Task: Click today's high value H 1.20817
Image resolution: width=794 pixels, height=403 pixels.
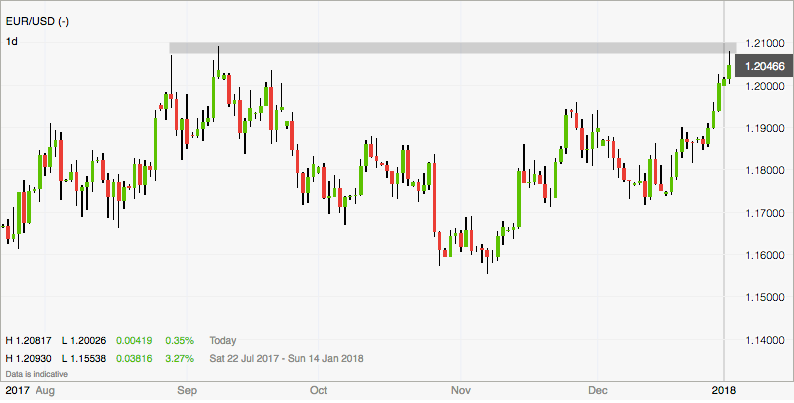Action: click(28, 341)
